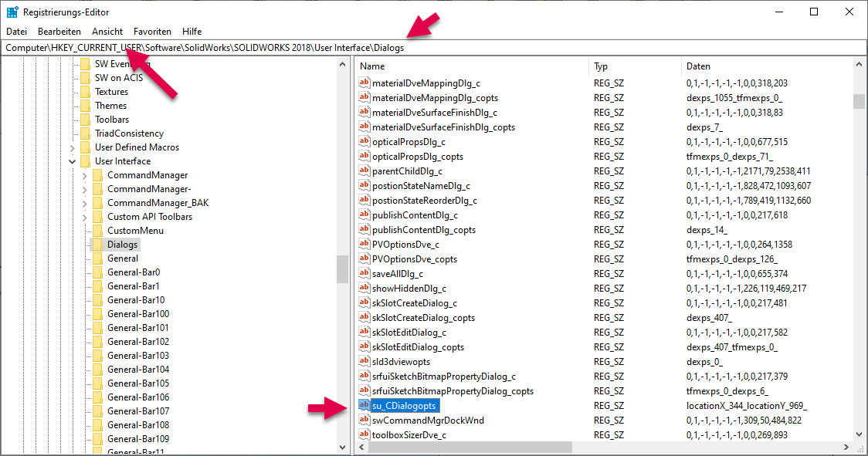Image resolution: width=868 pixels, height=456 pixels.
Task: Click the string icon of su_CDialogopts
Action: pos(364,406)
